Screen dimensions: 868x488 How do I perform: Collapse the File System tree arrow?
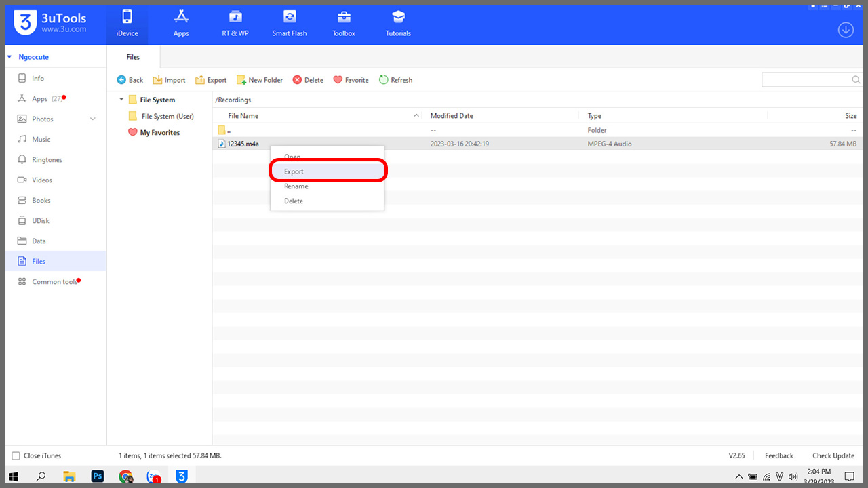point(121,100)
